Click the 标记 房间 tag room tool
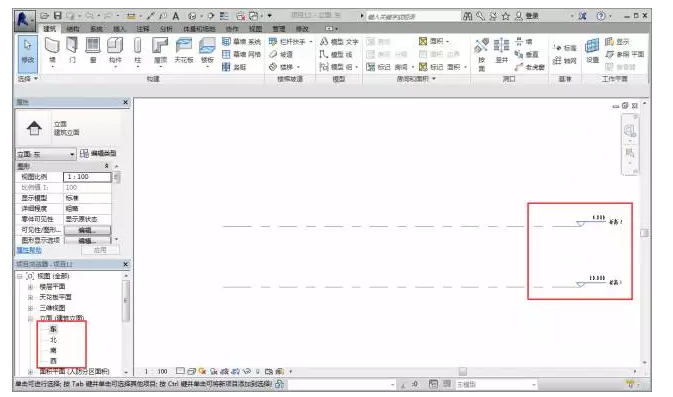This screenshot has width=673, height=397. (x=389, y=67)
